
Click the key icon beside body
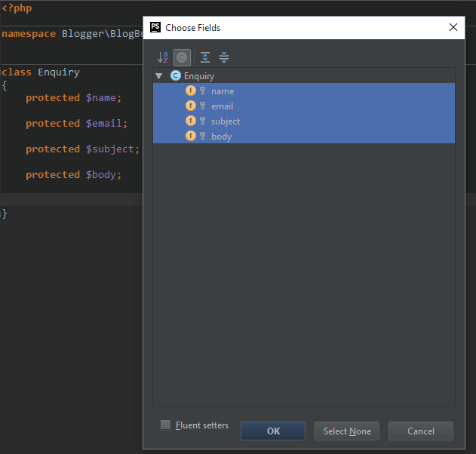click(x=202, y=137)
